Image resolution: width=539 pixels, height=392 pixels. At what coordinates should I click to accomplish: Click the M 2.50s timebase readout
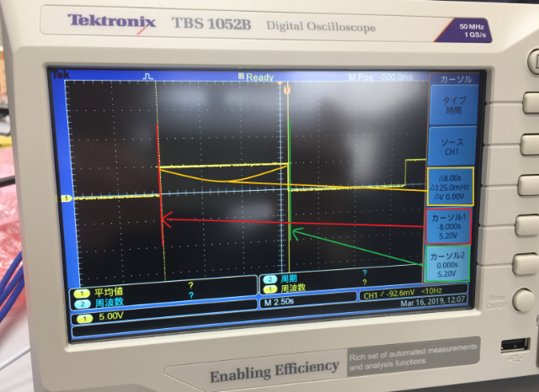279,302
